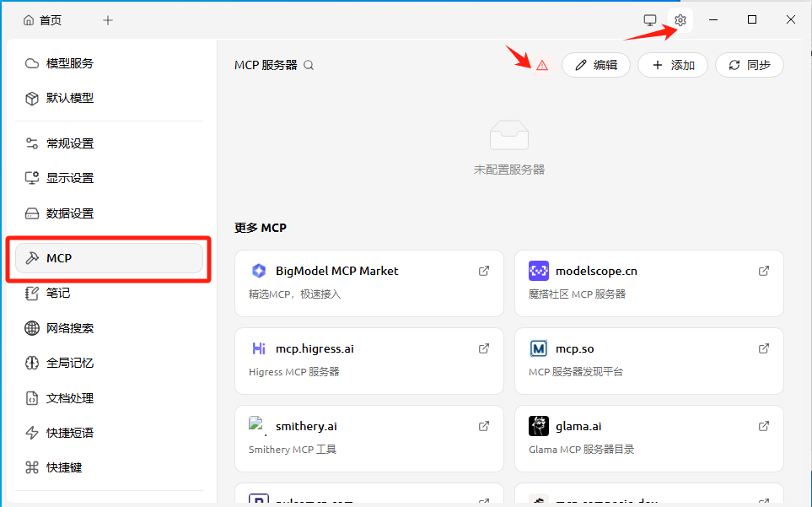
Task: Click the 同步 sync button
Action: [750, 64]
